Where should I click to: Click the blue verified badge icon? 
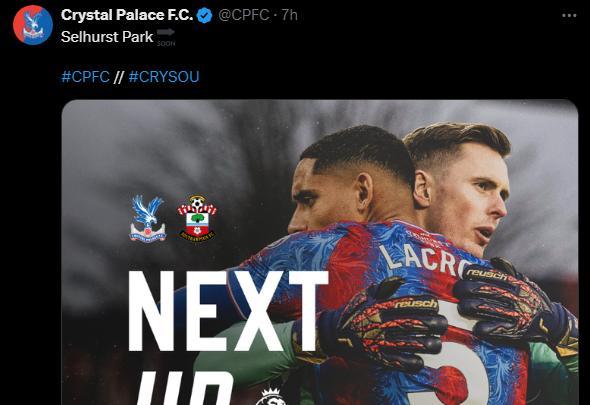205,16
